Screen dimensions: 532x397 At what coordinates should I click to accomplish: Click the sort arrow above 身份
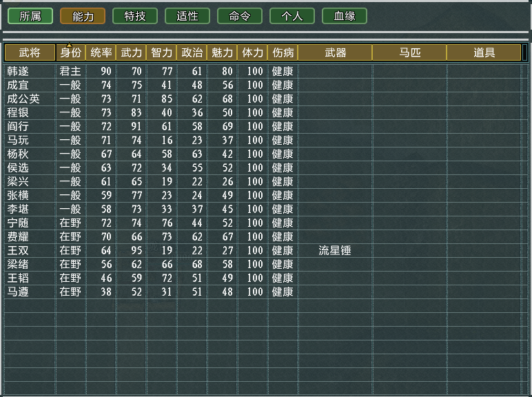pyautogui.click(x=69, y=45)
